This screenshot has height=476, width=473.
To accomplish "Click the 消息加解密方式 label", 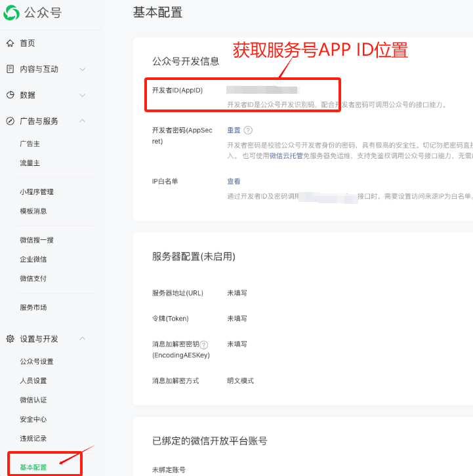I will click(176, 381).
